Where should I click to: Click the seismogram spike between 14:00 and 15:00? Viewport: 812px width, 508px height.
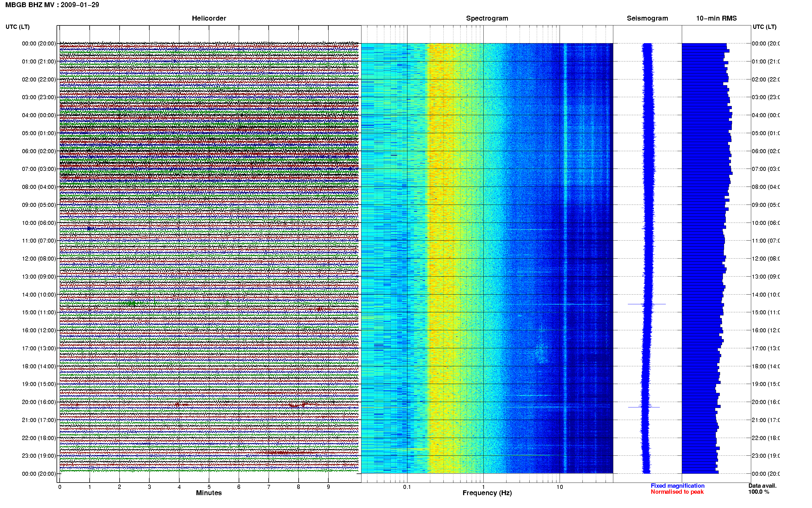647,304
